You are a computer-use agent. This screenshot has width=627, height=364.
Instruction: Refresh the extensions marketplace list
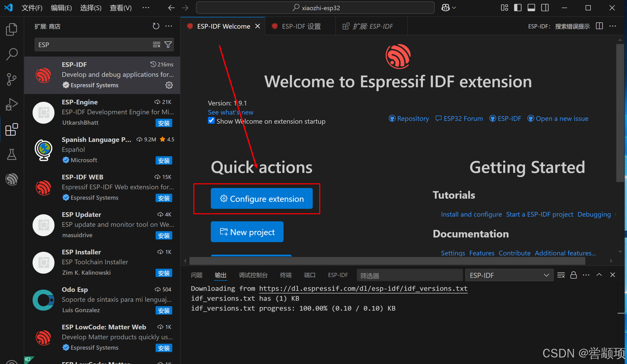[156, 26]
